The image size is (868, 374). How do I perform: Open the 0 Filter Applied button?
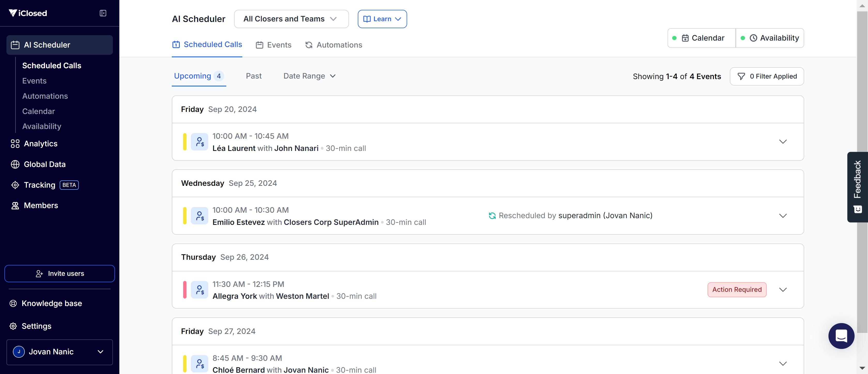point(766,76)
